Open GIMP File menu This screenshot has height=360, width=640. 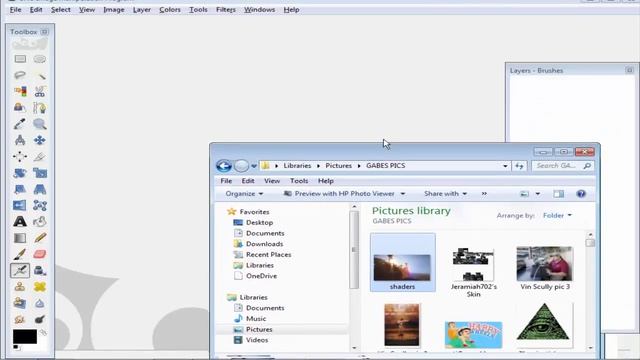click(16, 9)
